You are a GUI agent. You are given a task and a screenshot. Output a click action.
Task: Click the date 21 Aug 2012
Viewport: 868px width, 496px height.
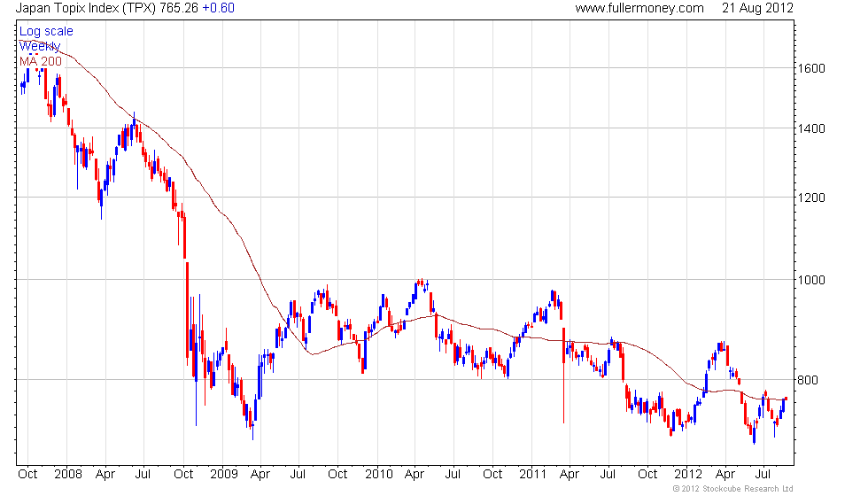(757, 8)
